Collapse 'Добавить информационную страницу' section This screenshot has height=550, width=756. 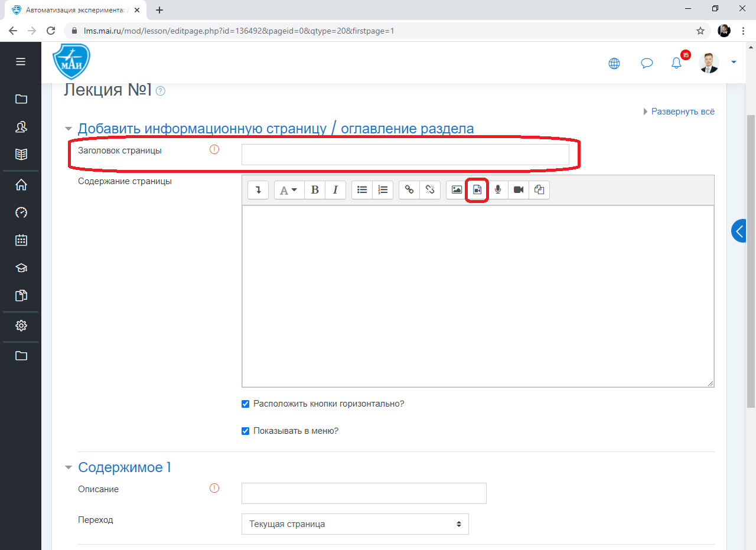(69, 129)
